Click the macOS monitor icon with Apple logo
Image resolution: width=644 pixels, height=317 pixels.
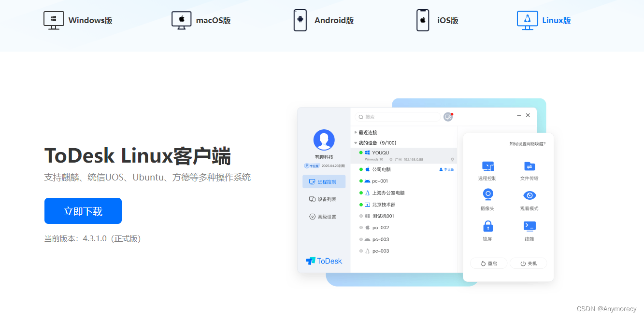click(182, 20)
